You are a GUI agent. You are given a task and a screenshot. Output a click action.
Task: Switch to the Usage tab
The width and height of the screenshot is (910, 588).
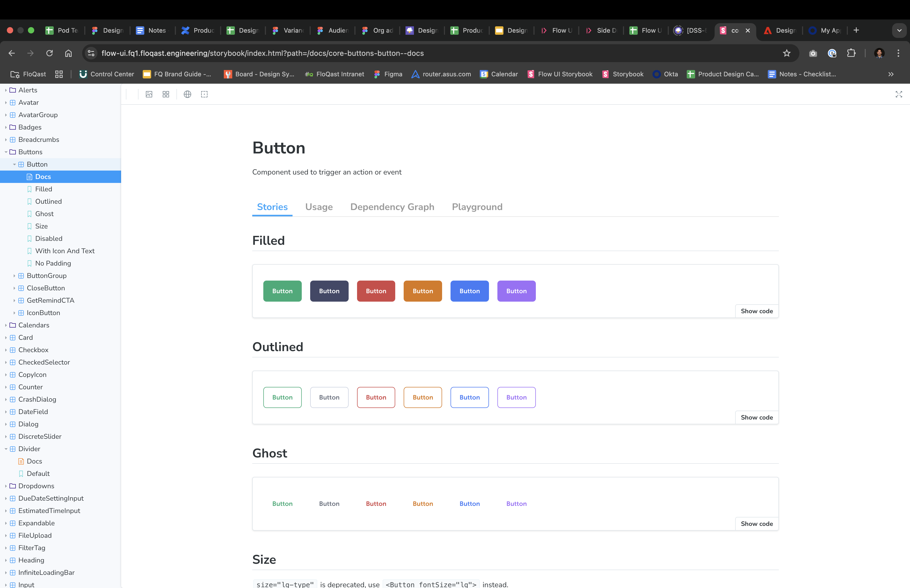[x=319, y=207]
